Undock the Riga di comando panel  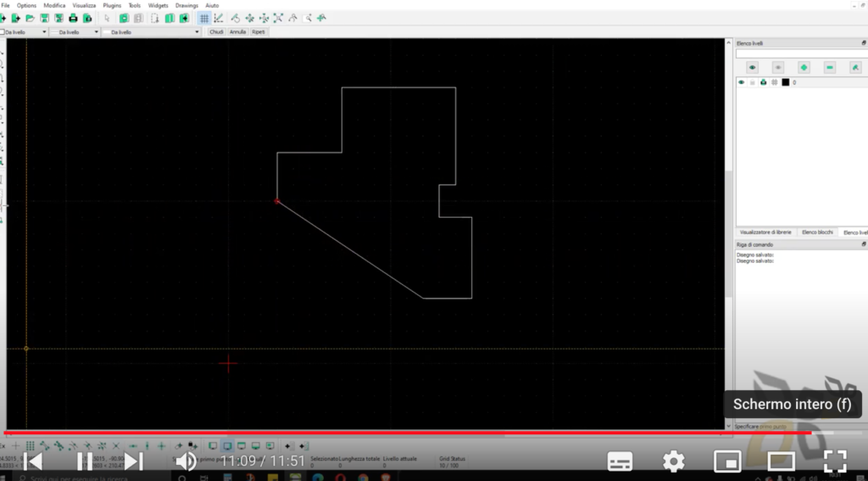point(864,244)
